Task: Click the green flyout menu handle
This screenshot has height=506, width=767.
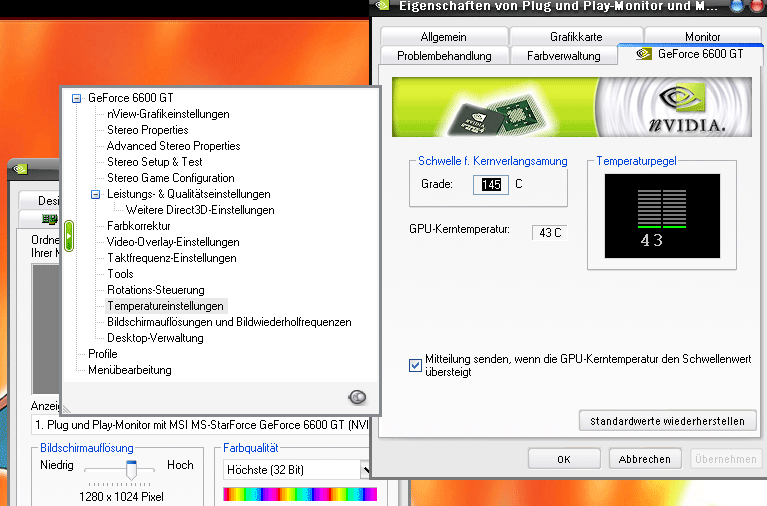Action: 69,236
